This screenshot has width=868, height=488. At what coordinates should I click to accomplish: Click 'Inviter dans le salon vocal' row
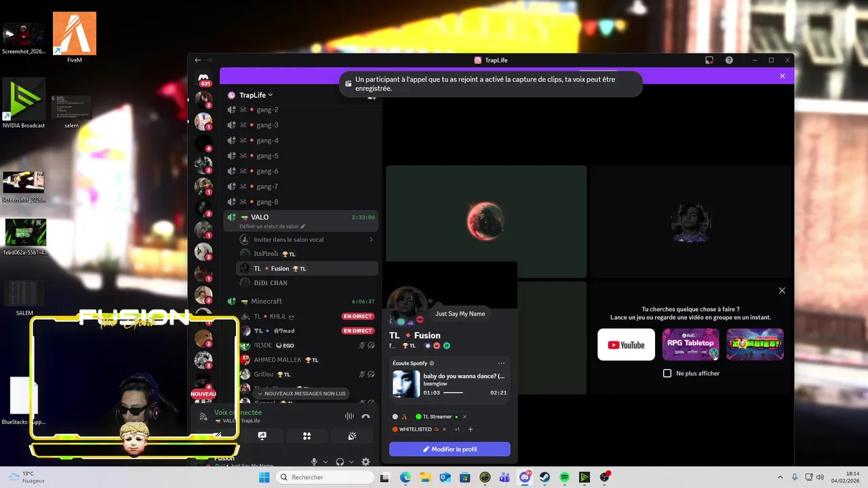(x=307, y=240)
